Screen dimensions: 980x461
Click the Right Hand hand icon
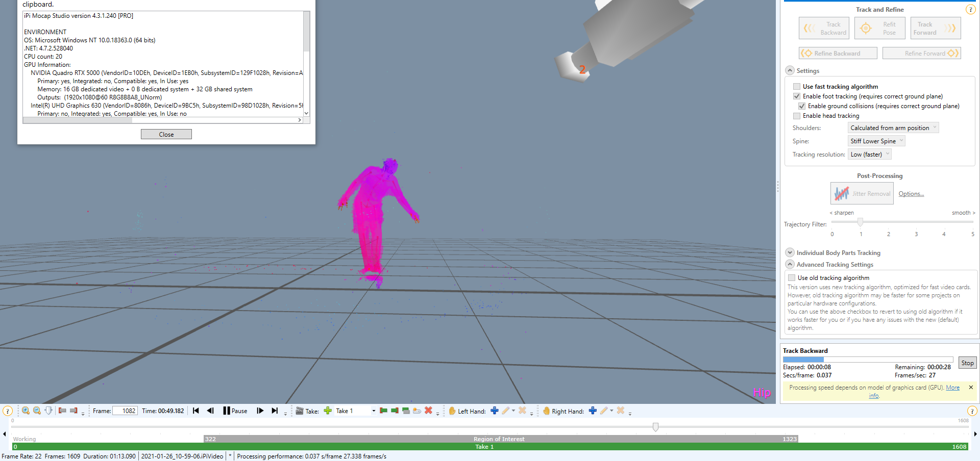coord(546,411)
